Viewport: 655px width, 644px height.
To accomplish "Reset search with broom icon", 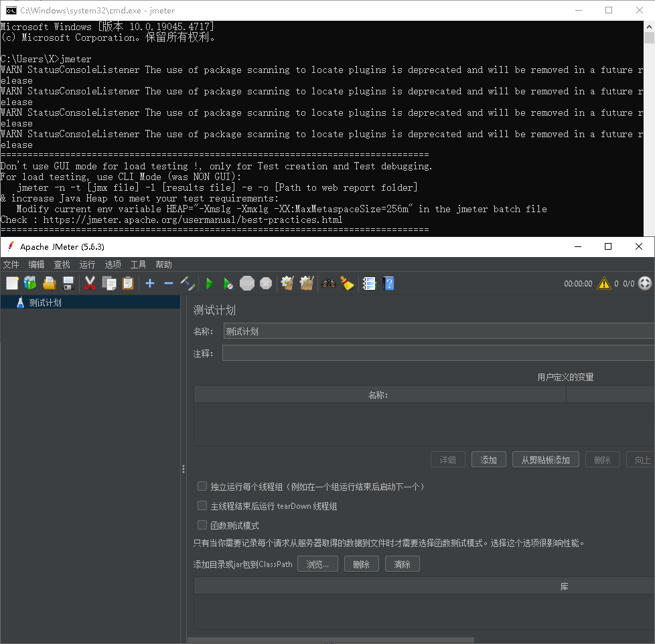I will 347,284.
